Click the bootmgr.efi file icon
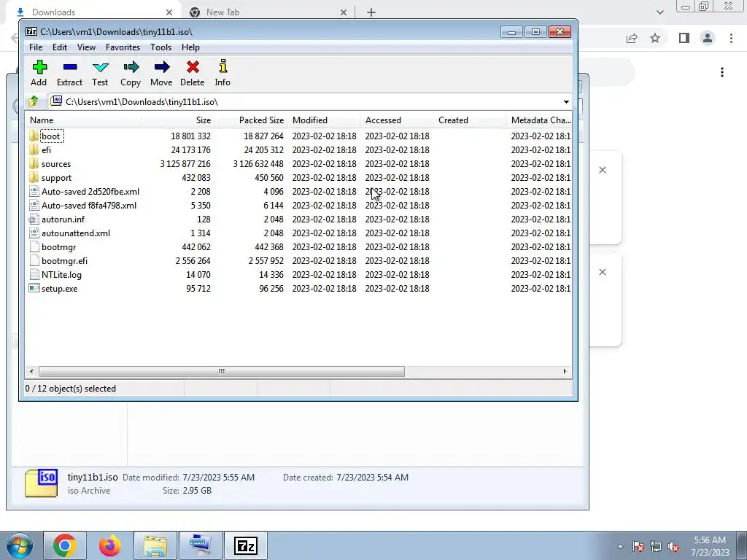The height and width of the screenshot is (560, 747). [34, 260]
